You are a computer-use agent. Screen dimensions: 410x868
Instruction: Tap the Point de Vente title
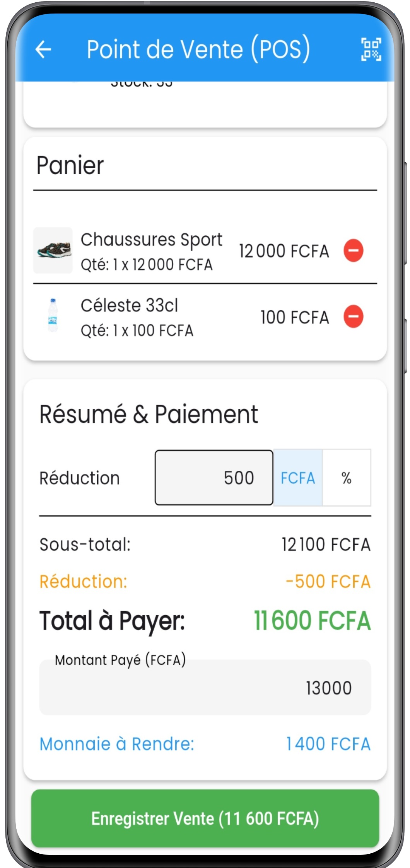point(198,49)
